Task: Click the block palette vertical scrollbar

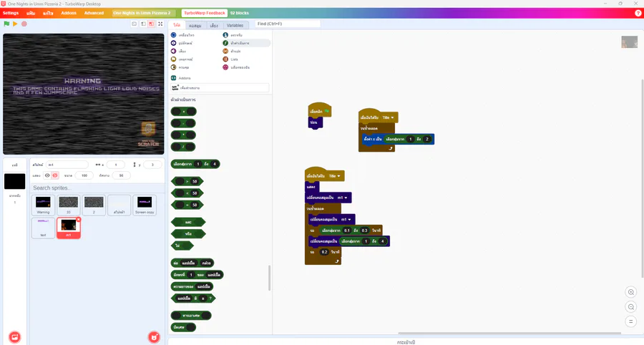Action: (270, 278)
